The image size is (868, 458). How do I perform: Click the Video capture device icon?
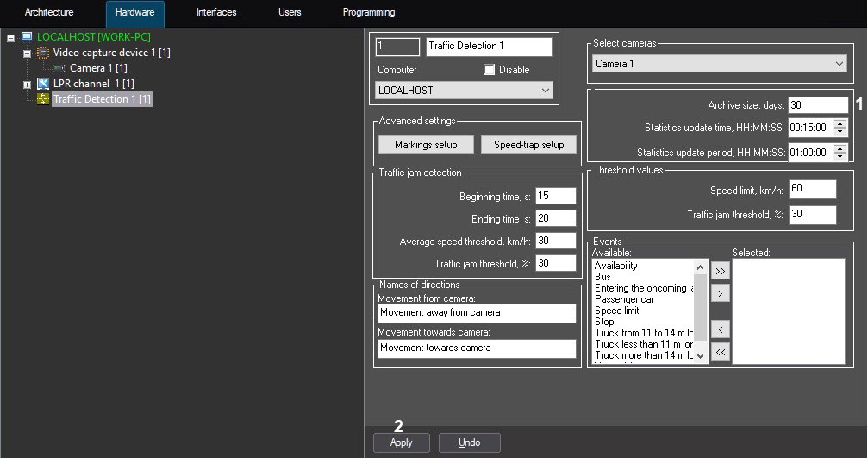coord(43,53)
